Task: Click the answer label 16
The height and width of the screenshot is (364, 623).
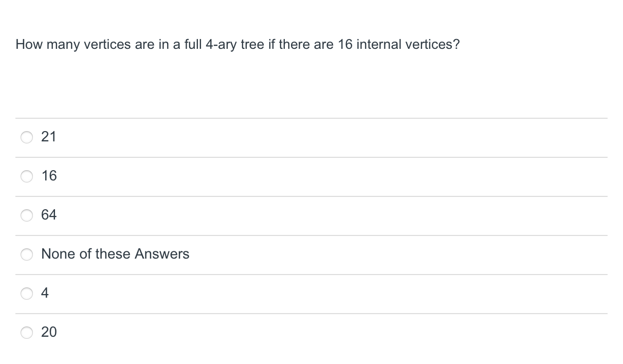Action: click(x=49, y=176)
